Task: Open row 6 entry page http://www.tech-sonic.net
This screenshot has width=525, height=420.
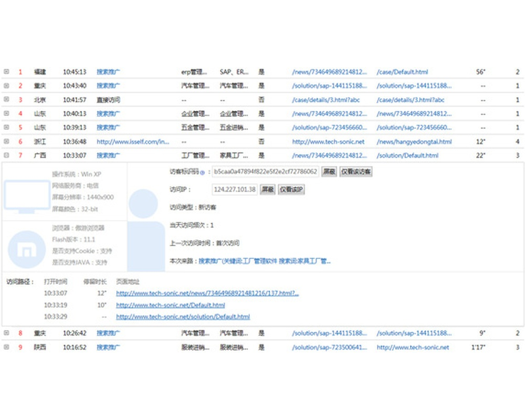Action: 328,142
